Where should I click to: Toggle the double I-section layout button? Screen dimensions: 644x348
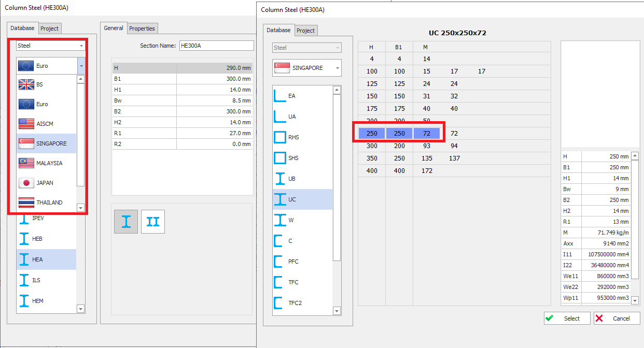pyautogui.click(x=153, y=222)
